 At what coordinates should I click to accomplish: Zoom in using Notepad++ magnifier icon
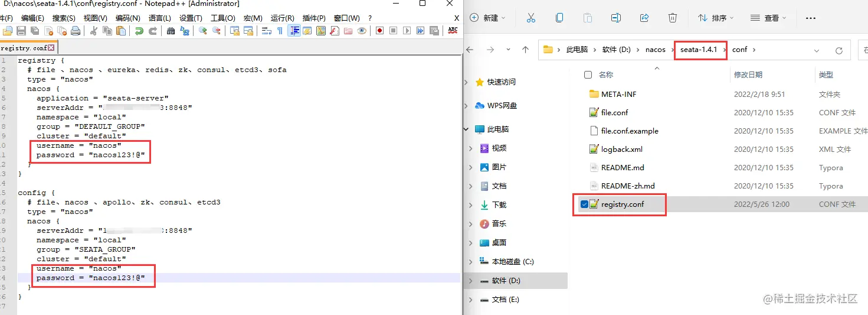pyautogui.click(x=203, y=31)
